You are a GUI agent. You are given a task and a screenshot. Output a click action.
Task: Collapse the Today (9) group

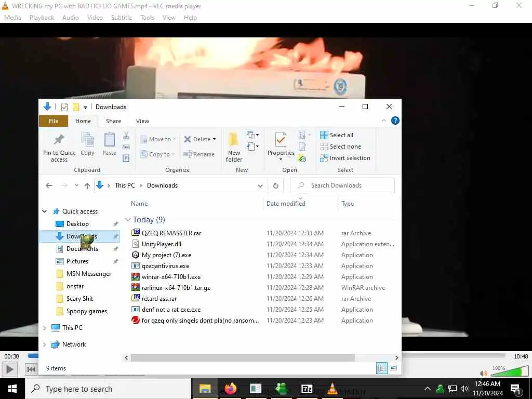pos(128,220)
